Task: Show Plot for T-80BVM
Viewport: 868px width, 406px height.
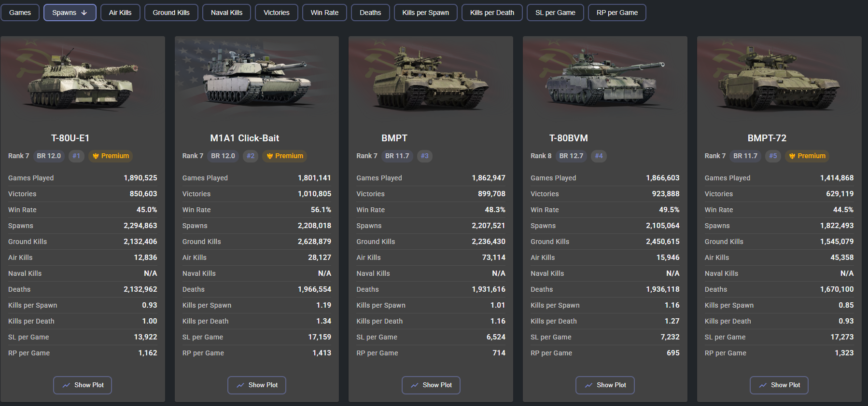Action: coord(605,385)
